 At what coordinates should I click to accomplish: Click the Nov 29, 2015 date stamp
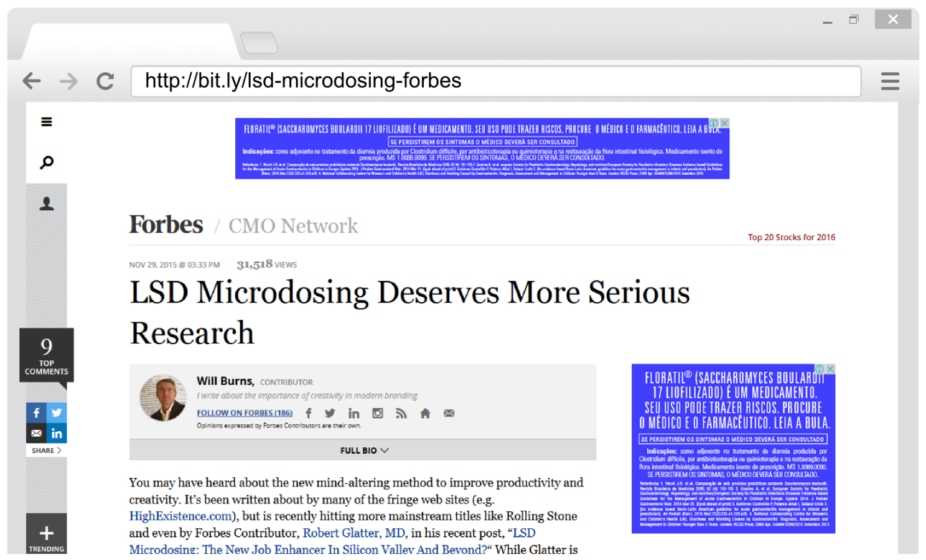coord(174,265)
